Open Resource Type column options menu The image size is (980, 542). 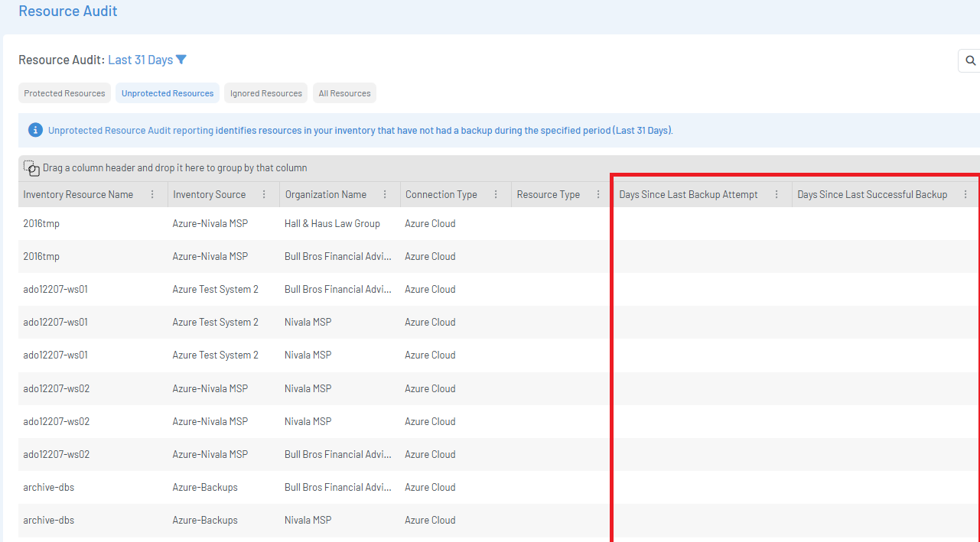(597, 195)
